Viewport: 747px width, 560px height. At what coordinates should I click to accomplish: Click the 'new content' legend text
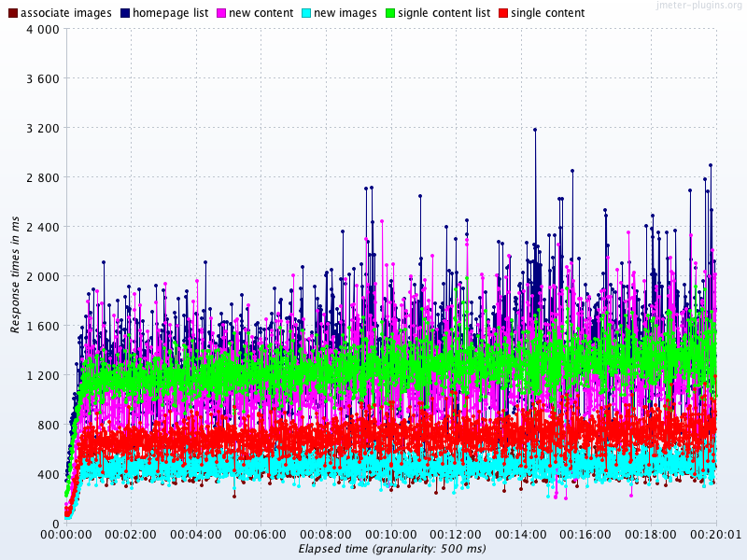tap(261, 13)
